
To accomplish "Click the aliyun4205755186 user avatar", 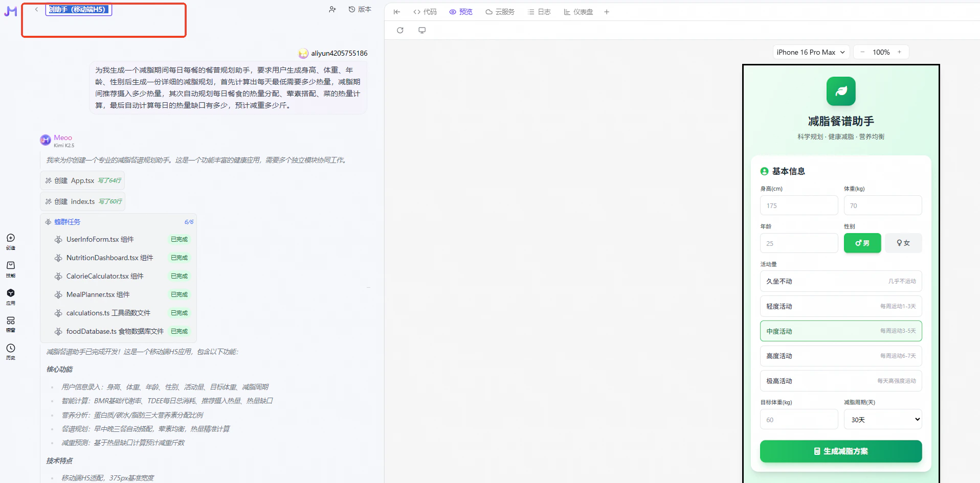I will pyautogui.click(x=303, y=53).
